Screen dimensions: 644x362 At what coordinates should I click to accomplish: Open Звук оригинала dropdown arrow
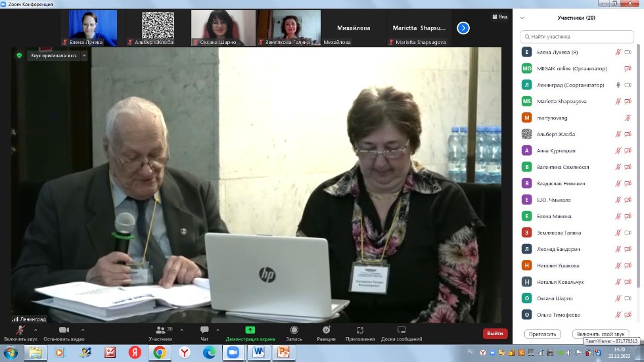pyautogui.click(x=84, y=56)
